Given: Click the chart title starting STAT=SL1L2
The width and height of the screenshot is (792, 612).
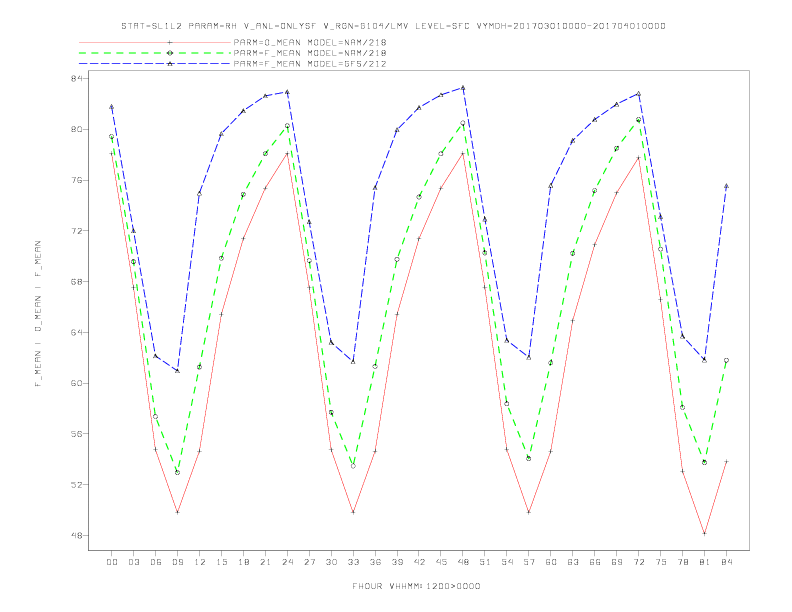Looking at the screenshot, I should tap(393, 26).
